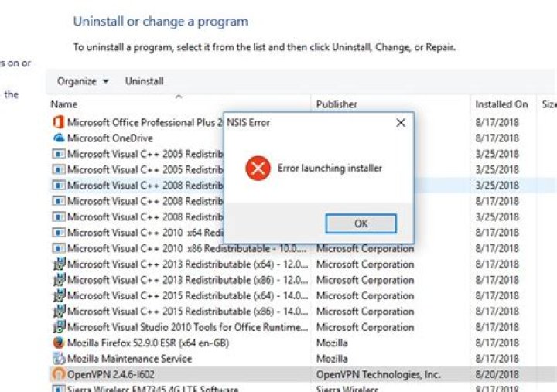Screen dimensions: 557x392
Task: Click the sort arrow above the Name column
Action: (179, 96)
